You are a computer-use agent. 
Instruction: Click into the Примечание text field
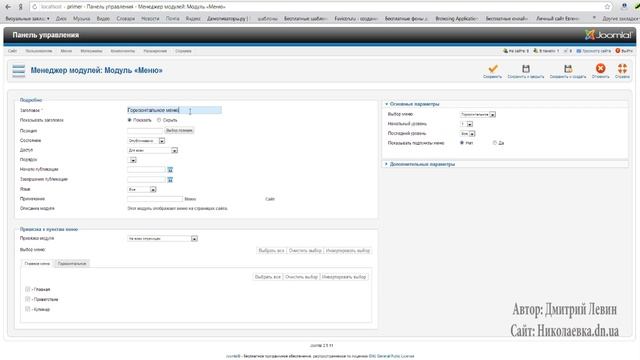click(x=155, y=199)
